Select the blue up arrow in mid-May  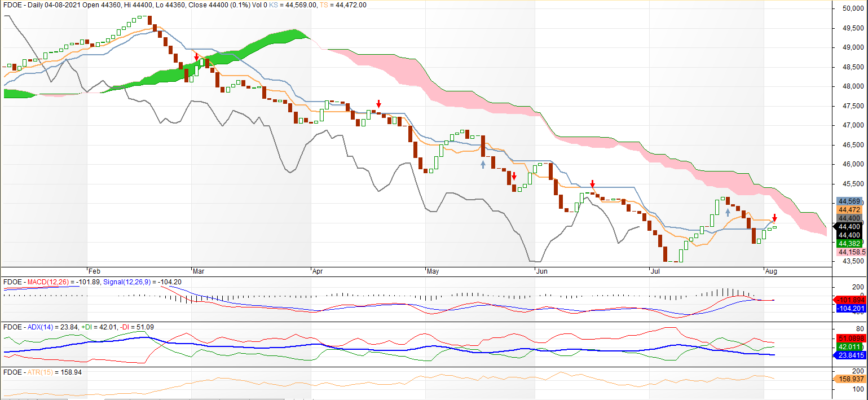tap(483, 164)
